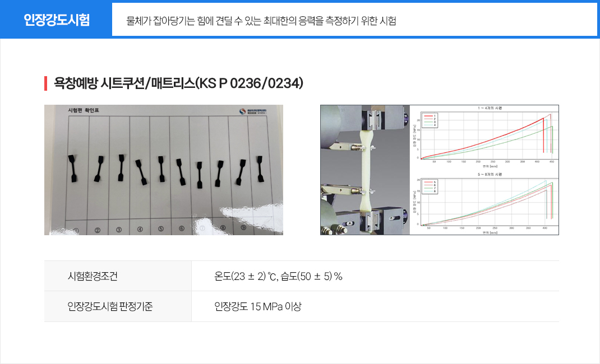Click the 시험환경조건 table label
The width and height of the screenshot is (600, 364).
point(93,276)
